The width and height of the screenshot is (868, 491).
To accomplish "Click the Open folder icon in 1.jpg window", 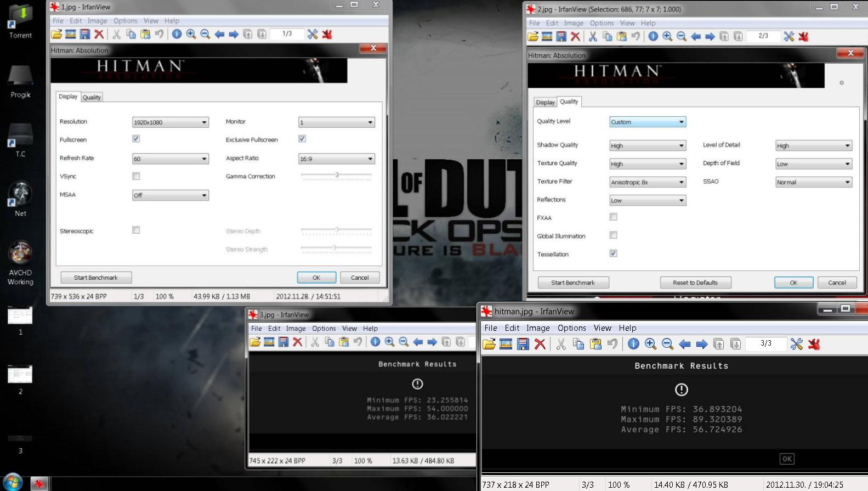I will [56, 34].
